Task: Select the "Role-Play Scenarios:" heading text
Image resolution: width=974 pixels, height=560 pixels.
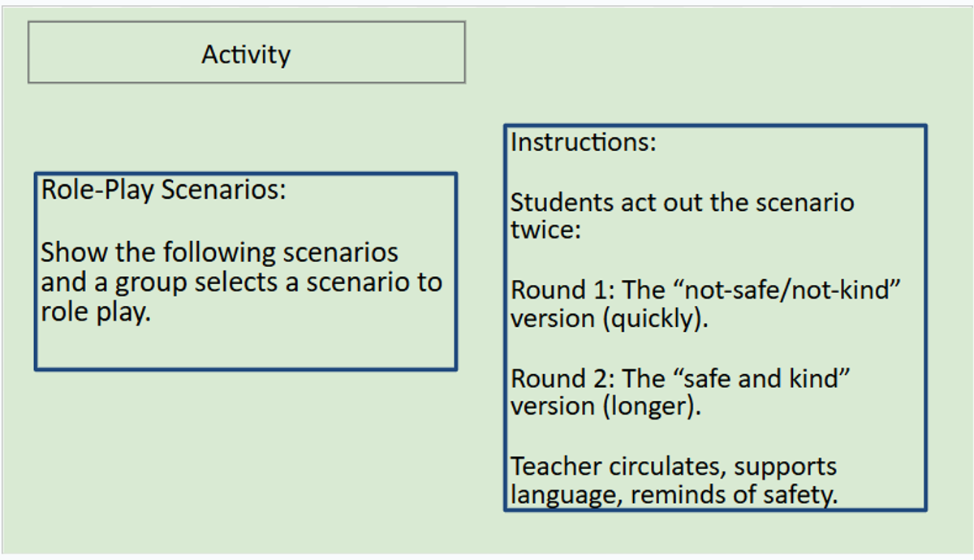Action: [x=163, y=190]
